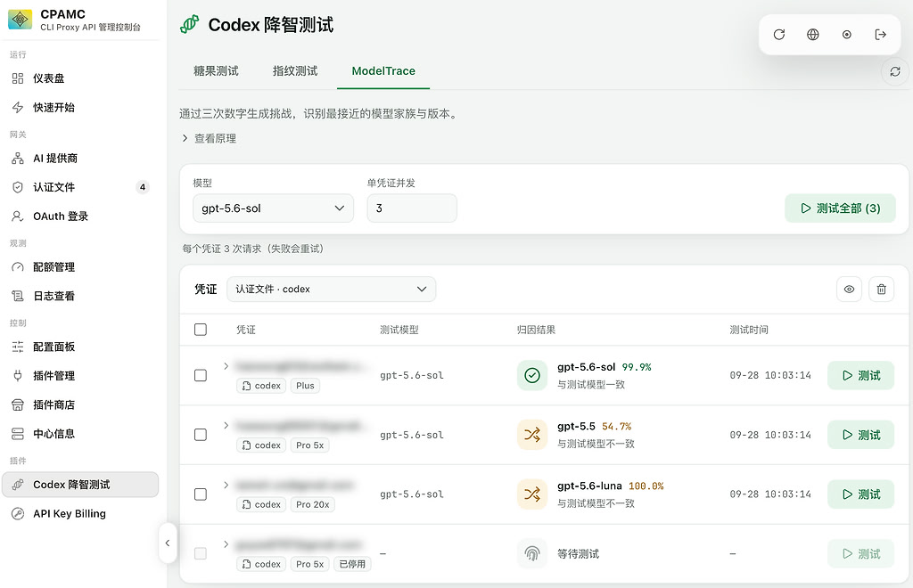This screenshot has width=913, height=588.
Task: Check the Pro 20x row checkbox
Action: (201, 494)
